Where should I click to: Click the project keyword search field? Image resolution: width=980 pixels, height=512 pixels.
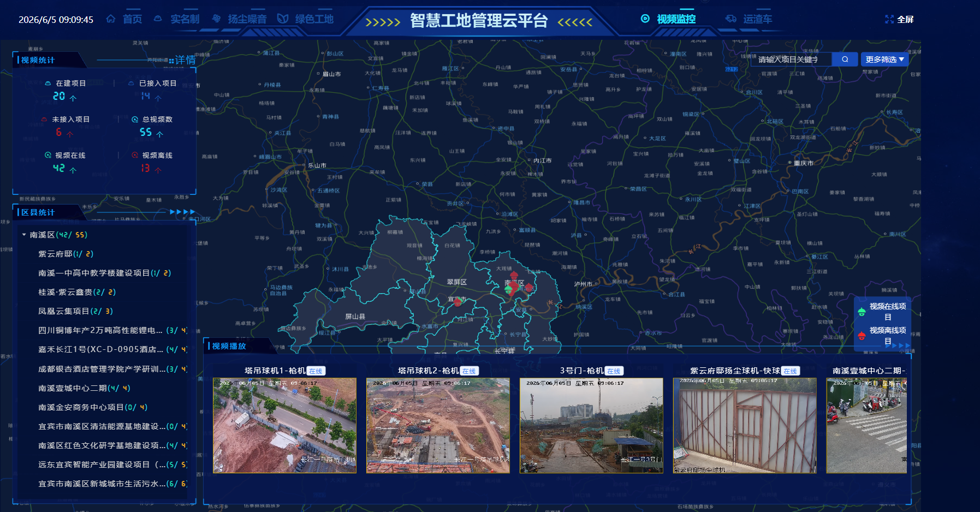pyautogui.click(x=791, y=59)
